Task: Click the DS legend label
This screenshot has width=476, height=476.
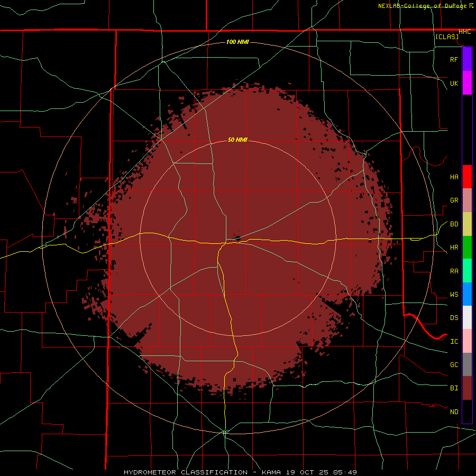Action: [x=454, y=318]
